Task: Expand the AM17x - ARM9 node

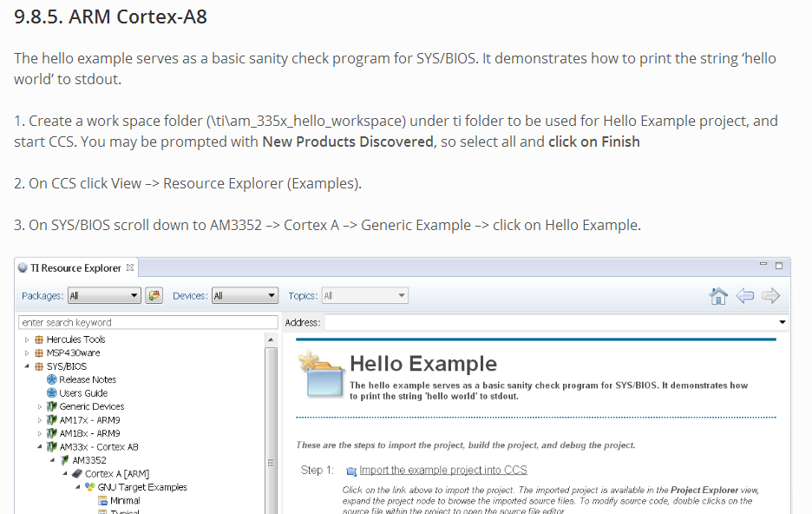Action: pos(40,420)
